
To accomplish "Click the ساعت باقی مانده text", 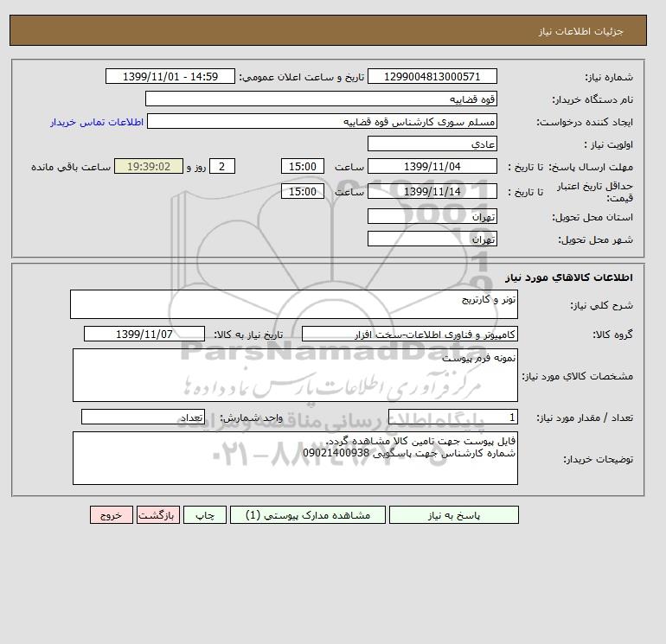I will (x=71, y=167).
